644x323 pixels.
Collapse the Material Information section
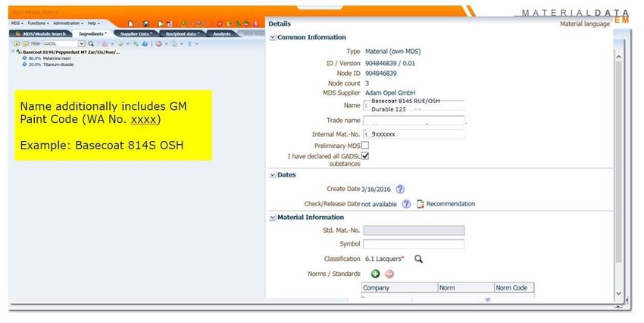[x=272, y=218]
